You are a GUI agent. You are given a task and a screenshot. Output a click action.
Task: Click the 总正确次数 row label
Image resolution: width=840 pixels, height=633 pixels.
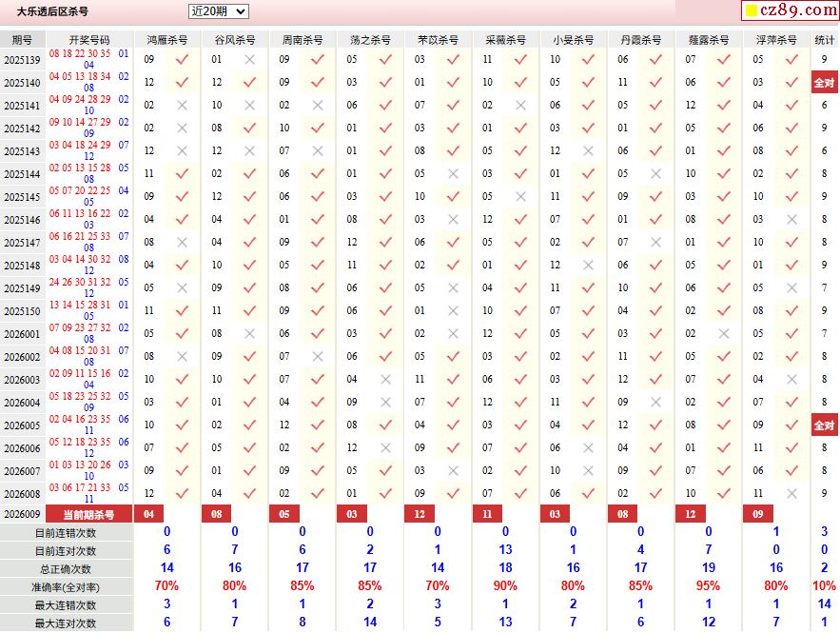point(66,569)
